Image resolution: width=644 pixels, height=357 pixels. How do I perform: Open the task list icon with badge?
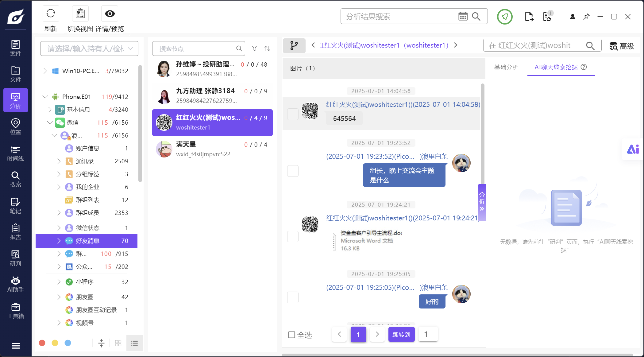(x=547, y=16)
